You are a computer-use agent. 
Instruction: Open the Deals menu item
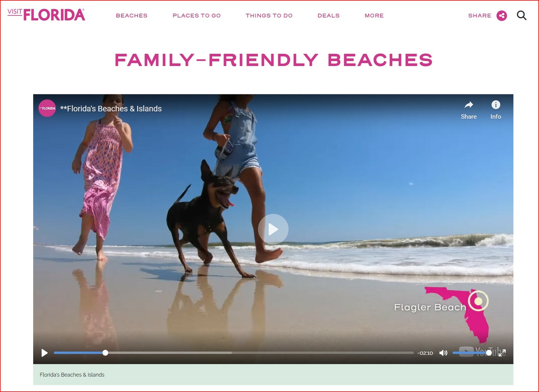click(x=329, y=16)
